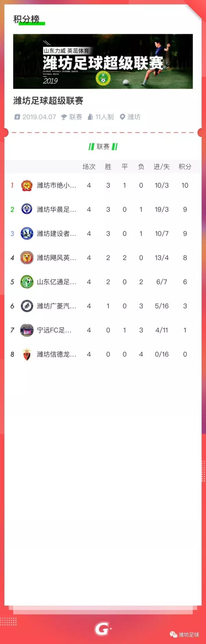Select the 潍坊飓风英 team logo
This screenshot has height=644, width=206.
point(27,258)
